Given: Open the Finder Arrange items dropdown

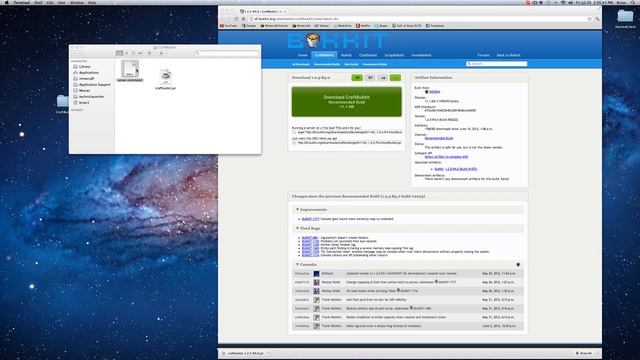Looking at the screenshot, I should [162, 53].
